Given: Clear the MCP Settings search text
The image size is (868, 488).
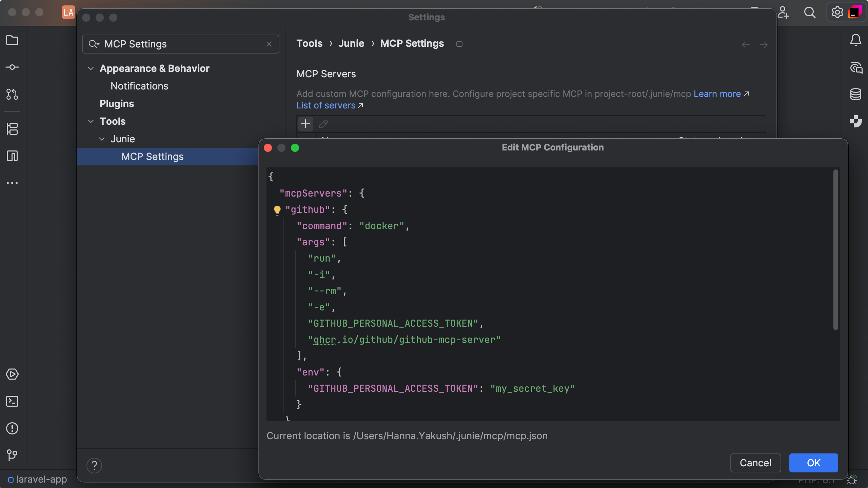Looking at the screenshot, I should (x=269, y=44).
